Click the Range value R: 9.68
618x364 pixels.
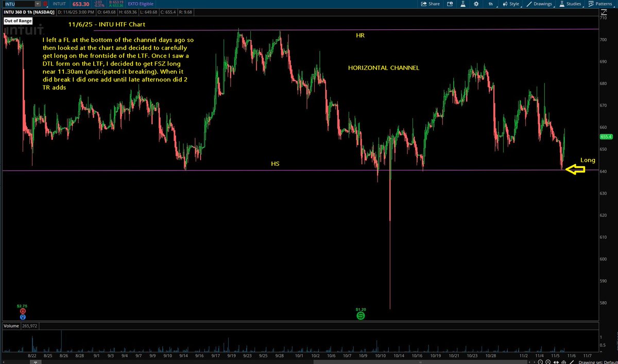pos(185,12)
